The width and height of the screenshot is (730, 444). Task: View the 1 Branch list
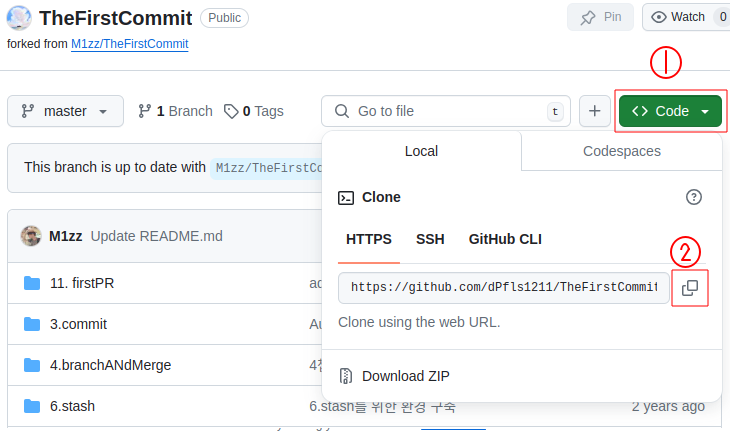pos(175,111)
